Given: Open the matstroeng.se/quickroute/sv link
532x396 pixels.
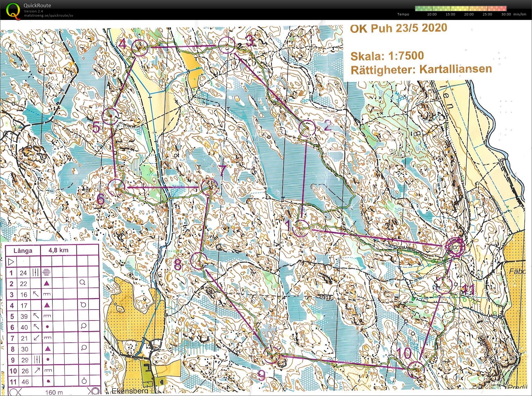Looking at the screenshot, I should pyautogui.click(x=49, y=16).
